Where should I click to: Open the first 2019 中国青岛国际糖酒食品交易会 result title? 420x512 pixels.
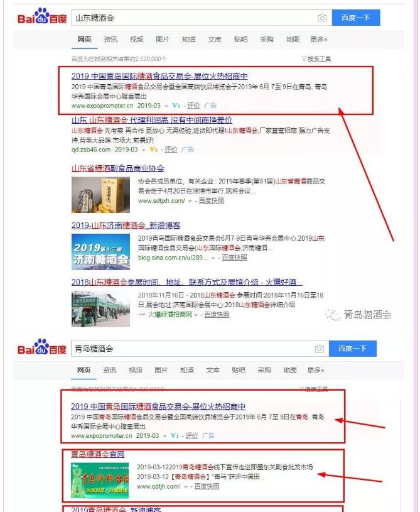click(159, 76)
